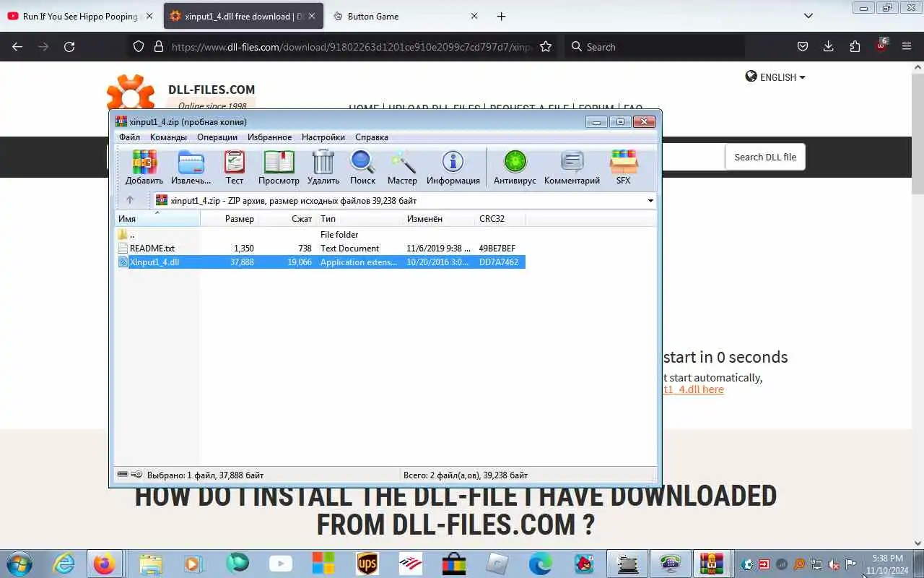Click the key icon in WinRAR status bar

click(136, 475)
